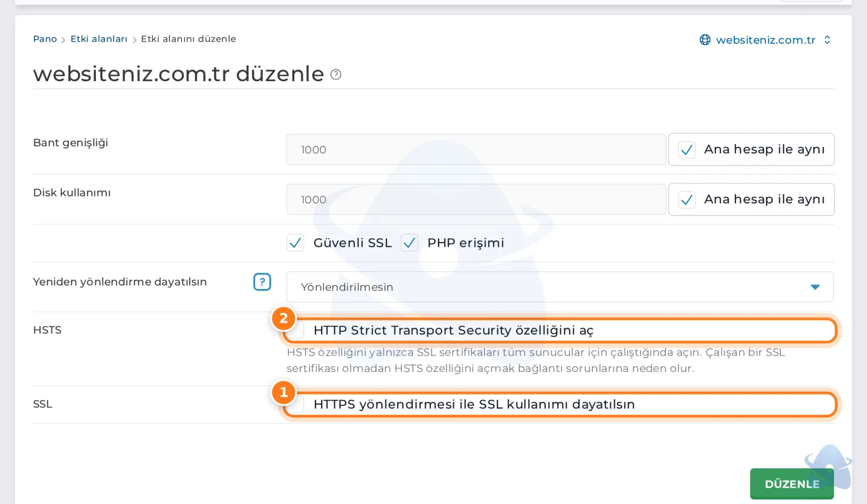Image resolution: width=867 pixels, height=504 pixels.
Task: Click the SSL row label
Action: coord(43,404)
